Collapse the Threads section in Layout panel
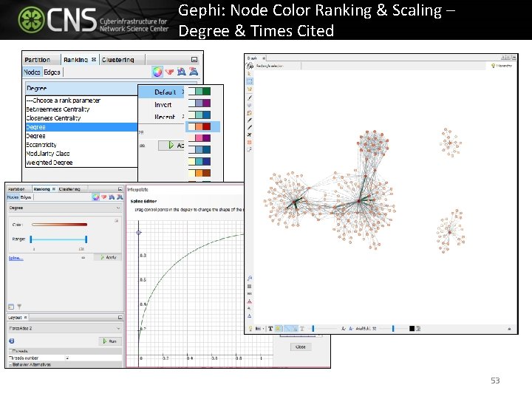 (x=11, y=351)
